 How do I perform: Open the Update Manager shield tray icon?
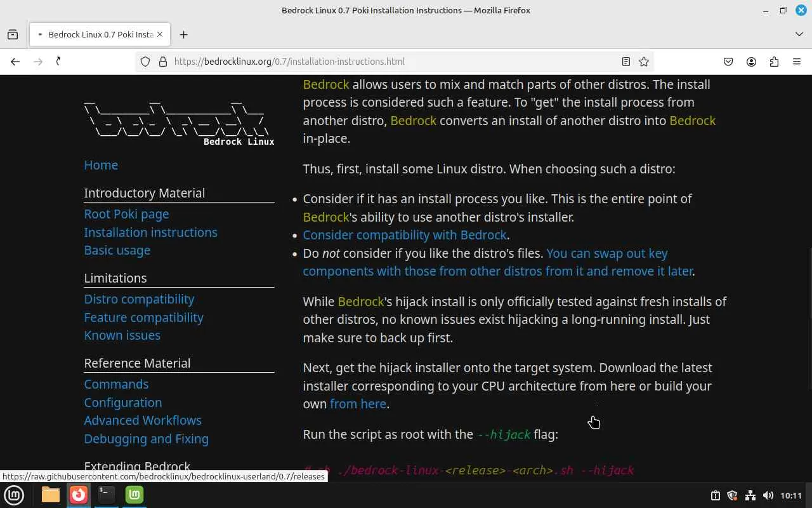733,495
